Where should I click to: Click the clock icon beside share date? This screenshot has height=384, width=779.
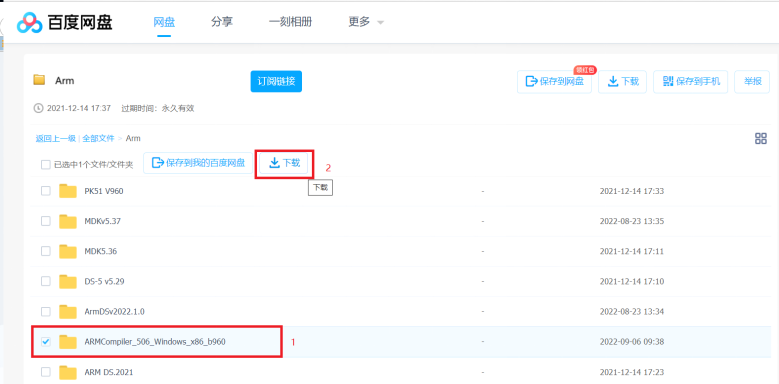coord(38,108)
